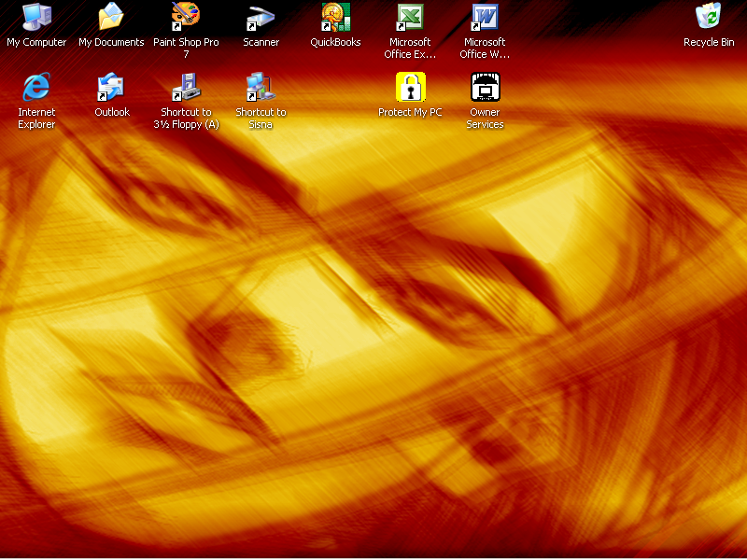747x560 pixels.
Task: Click the "My Documents" label text
Action: [111, 42]
